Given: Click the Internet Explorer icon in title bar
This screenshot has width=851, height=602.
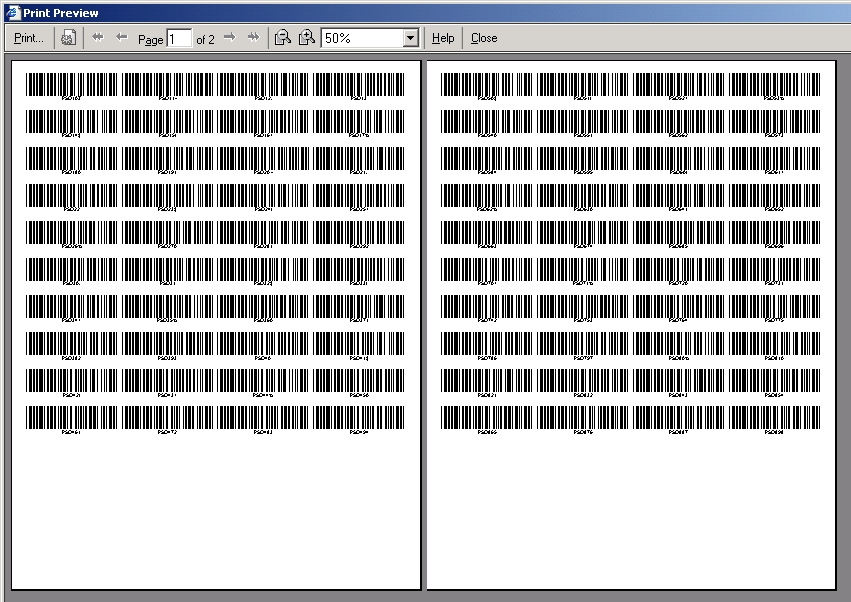Looking at the screenshot, I should [x=12, y=12].
